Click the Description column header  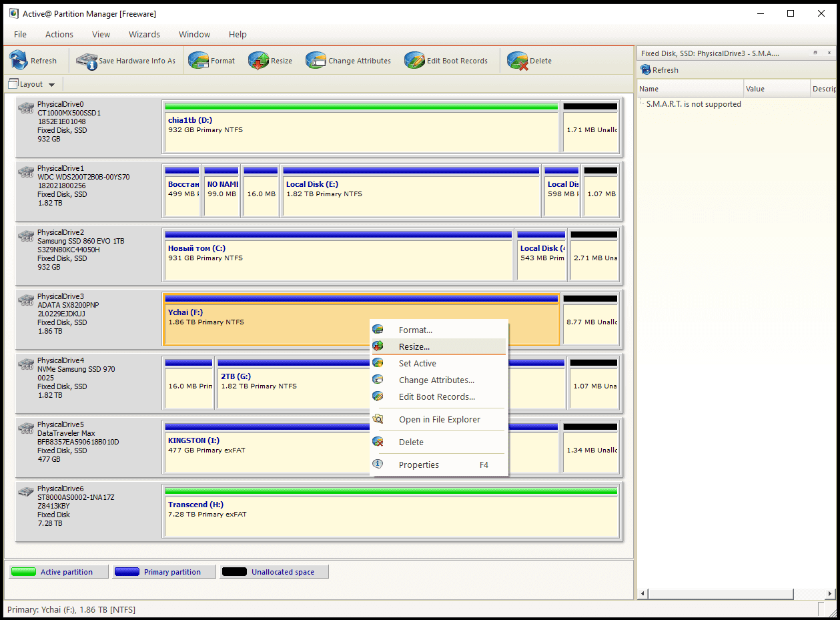[x=823, y=89]
